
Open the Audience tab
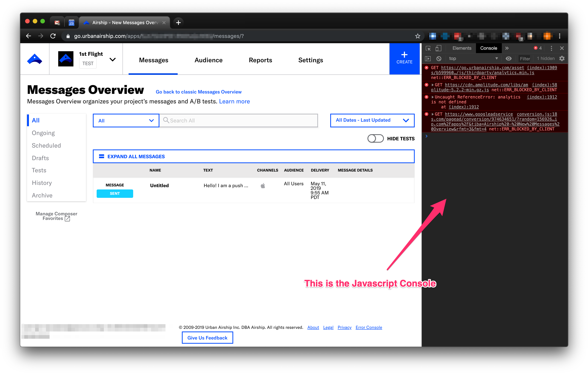coord(208,60)
